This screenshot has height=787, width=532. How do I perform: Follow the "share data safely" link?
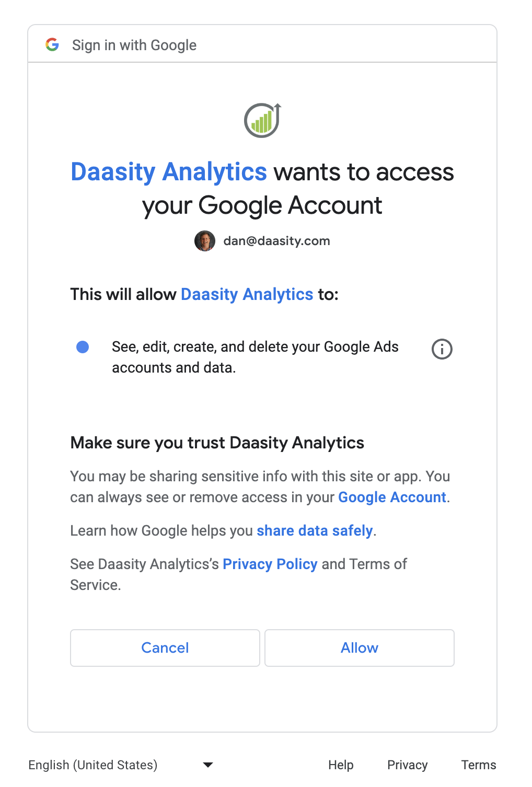tap(315, 530)
